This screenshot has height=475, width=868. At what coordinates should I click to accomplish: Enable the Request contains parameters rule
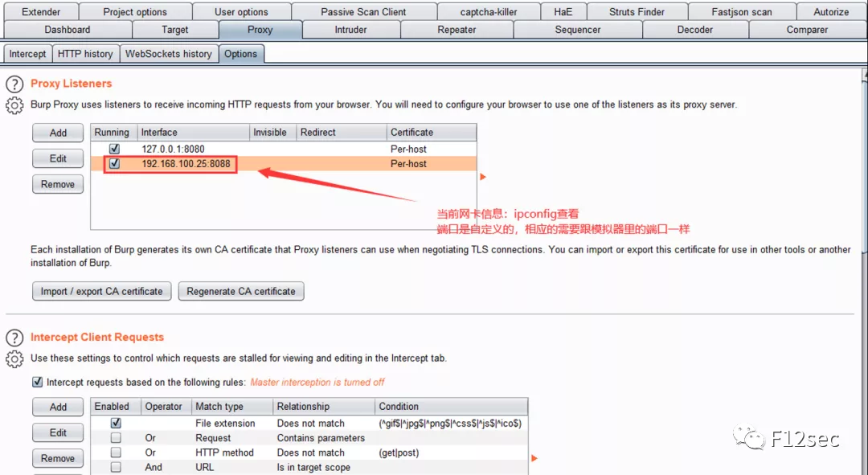coord(116,437)
